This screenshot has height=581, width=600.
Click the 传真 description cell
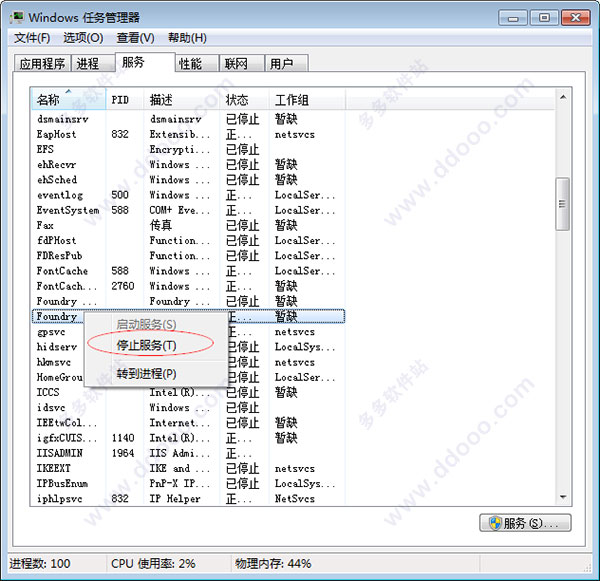(161, 225)
